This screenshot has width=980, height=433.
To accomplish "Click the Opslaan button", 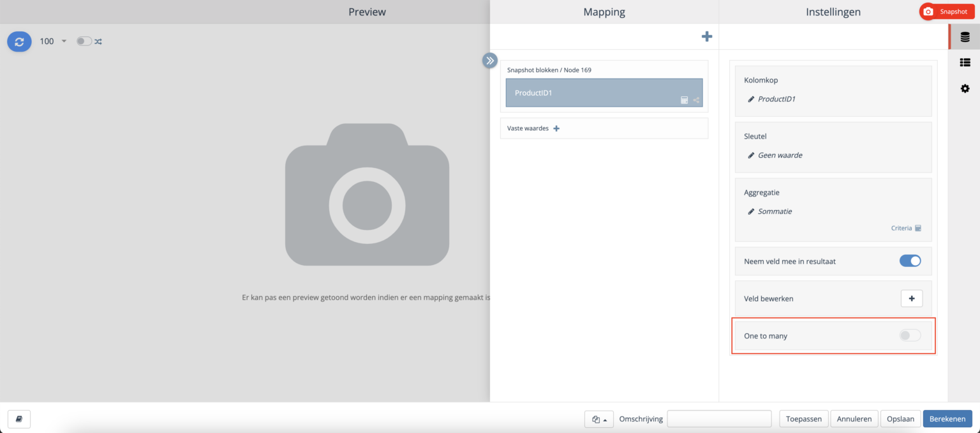I will point(901,419).
